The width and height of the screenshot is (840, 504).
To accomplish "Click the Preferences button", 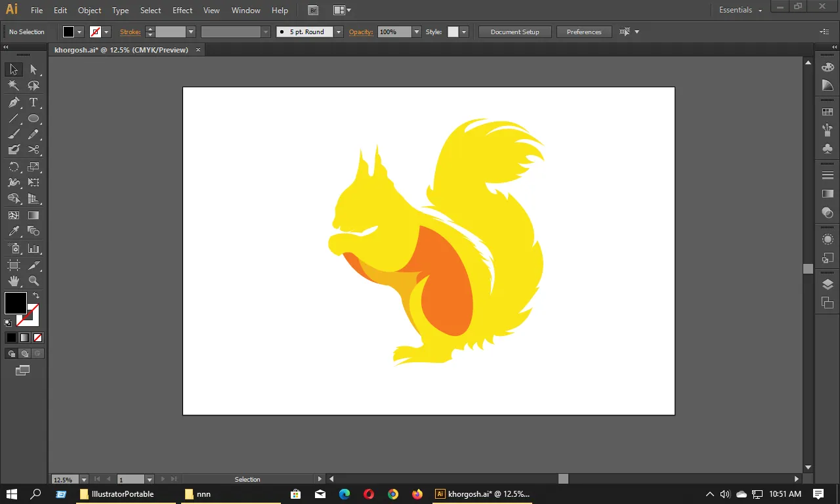I will point(584,31).
